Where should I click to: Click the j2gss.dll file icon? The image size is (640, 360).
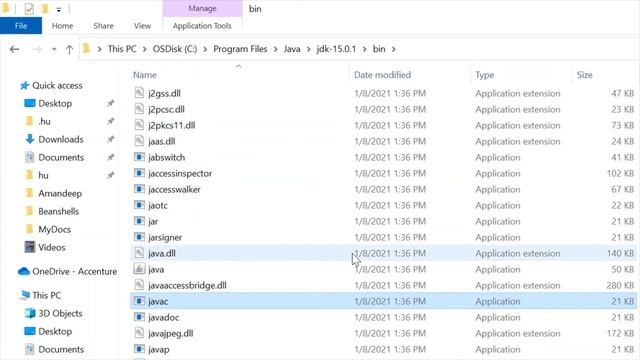pyautogui.click(x=139, y=93)
